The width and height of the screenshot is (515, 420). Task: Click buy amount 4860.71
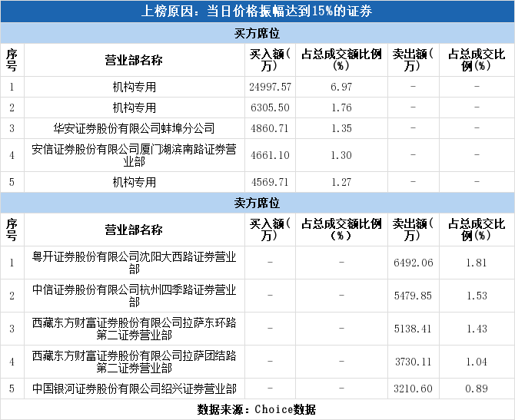tap(270, 128)
